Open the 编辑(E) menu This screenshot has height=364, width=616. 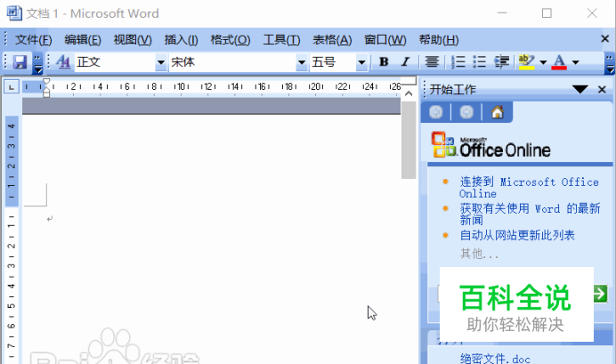point(83,40)
